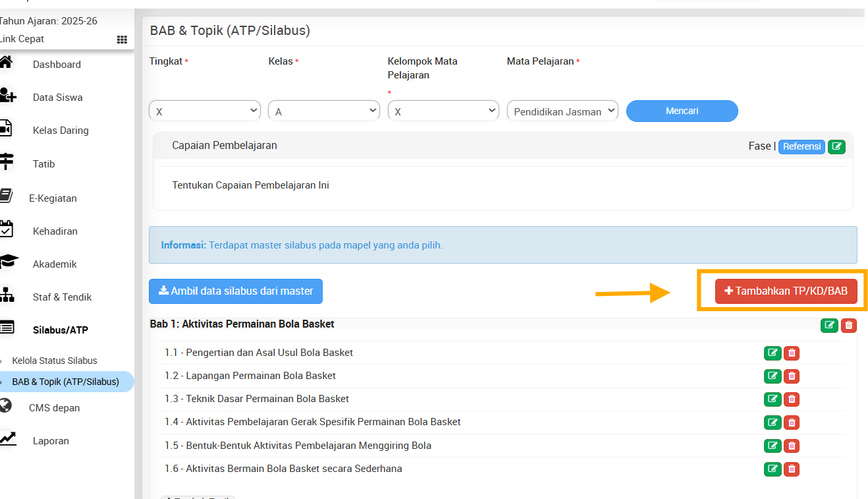Edit topic 1.5 Bentuk-Bentuk Aktivitas Pembelajaran
This screenshot has width=868, height=499.
pos(773,446)
